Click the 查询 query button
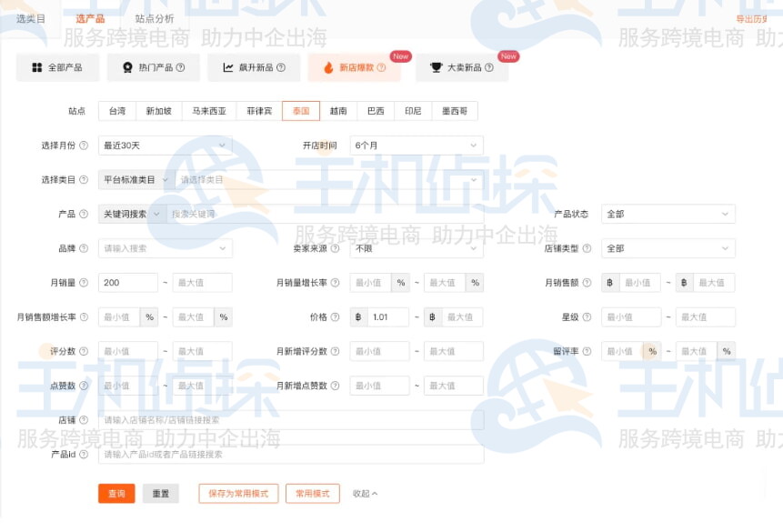The width and height of the screenshot is (783, 532). [116, 494]
